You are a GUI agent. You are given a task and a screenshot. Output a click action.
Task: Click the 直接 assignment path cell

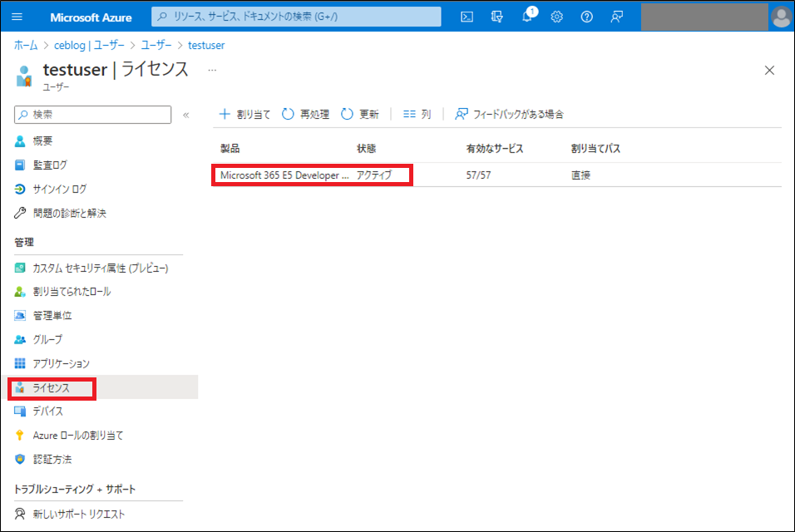click(580, 175)
